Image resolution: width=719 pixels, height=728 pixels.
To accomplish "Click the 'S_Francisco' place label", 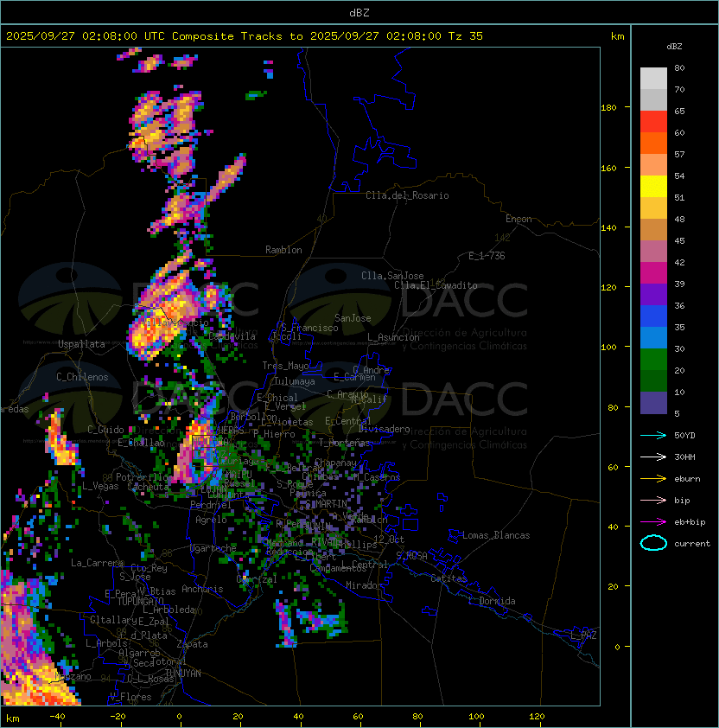I will point(309,328).
